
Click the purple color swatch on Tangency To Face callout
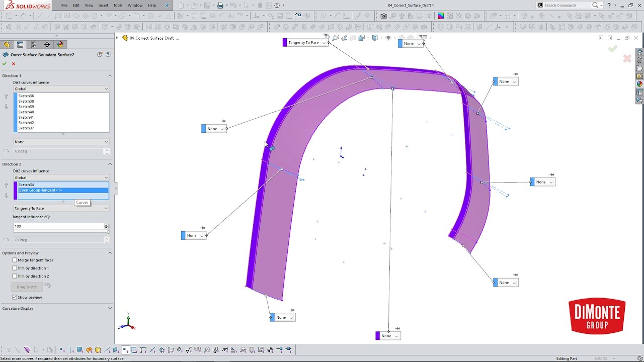click(285, 43)
